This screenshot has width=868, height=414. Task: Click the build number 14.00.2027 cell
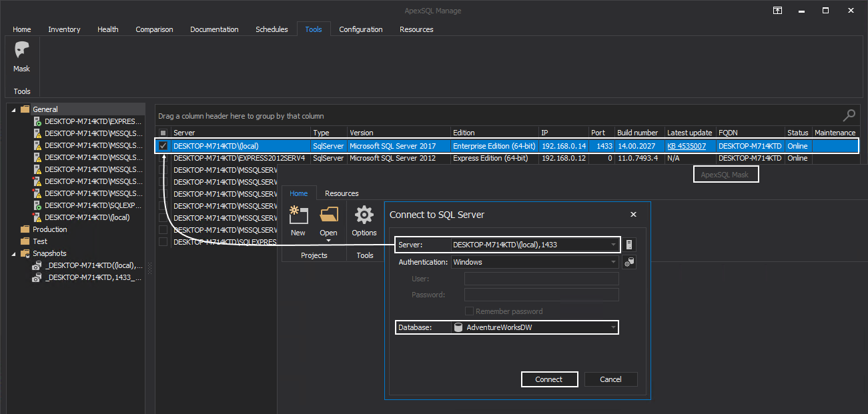pyautogui.click(x=640, y=146)
